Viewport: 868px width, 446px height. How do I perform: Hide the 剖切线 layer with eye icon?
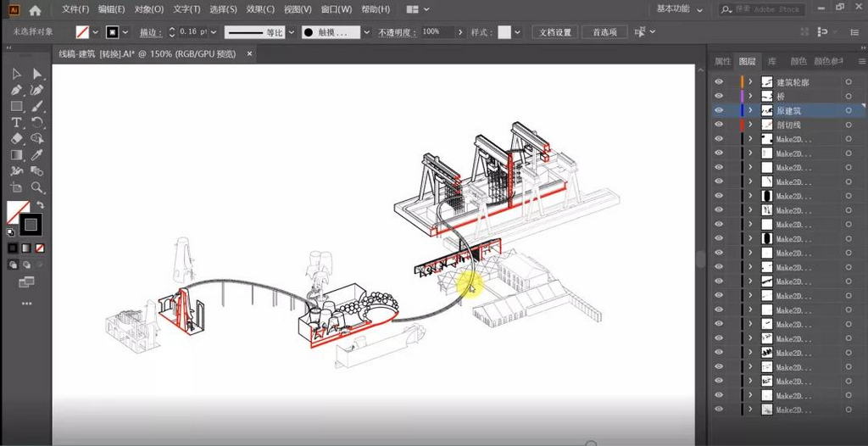point(719,125)
